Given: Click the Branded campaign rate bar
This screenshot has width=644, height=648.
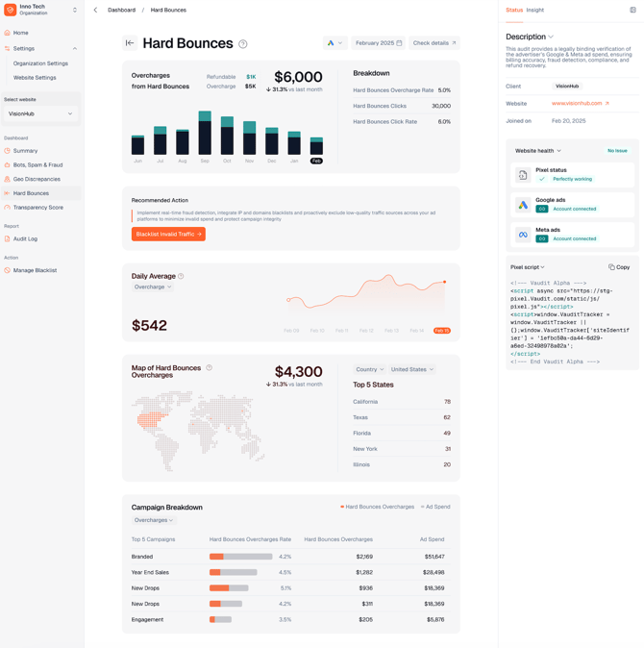Looking at the screenshot, I should click(x=241, y=557).
